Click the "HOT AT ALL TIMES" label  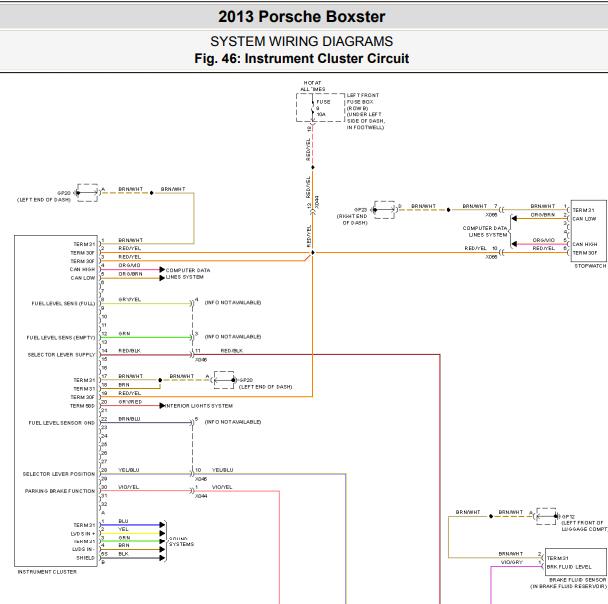tap(313, 86)
